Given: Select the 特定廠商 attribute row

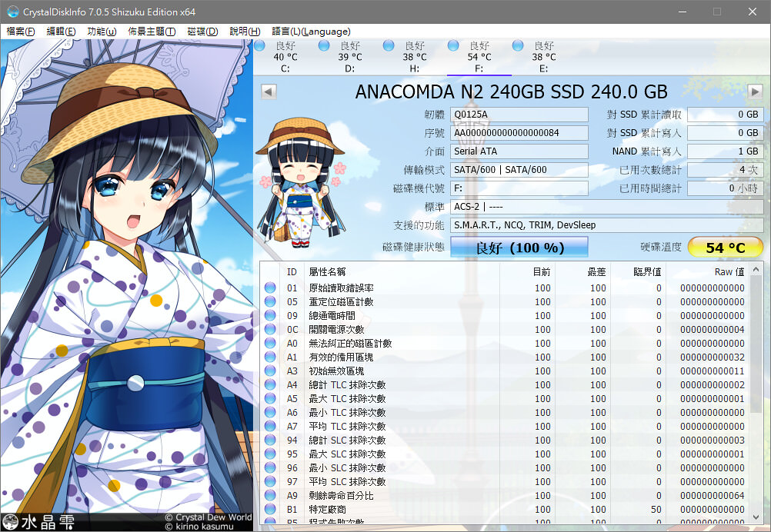Looking at the screenshot, I should point(505,510).
